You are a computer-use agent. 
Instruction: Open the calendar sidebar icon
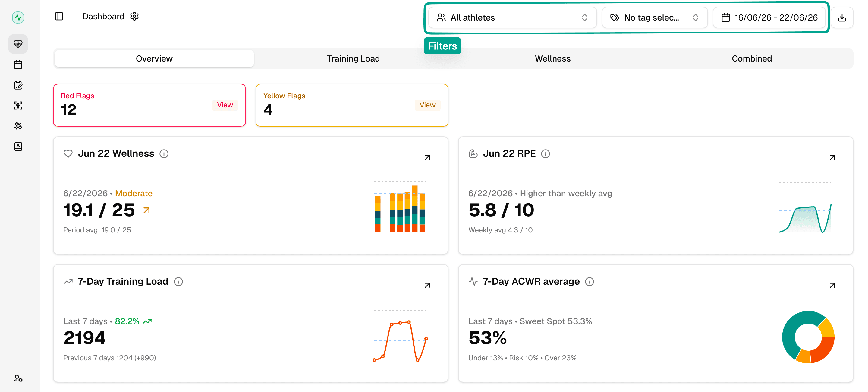tap(18, 64)
